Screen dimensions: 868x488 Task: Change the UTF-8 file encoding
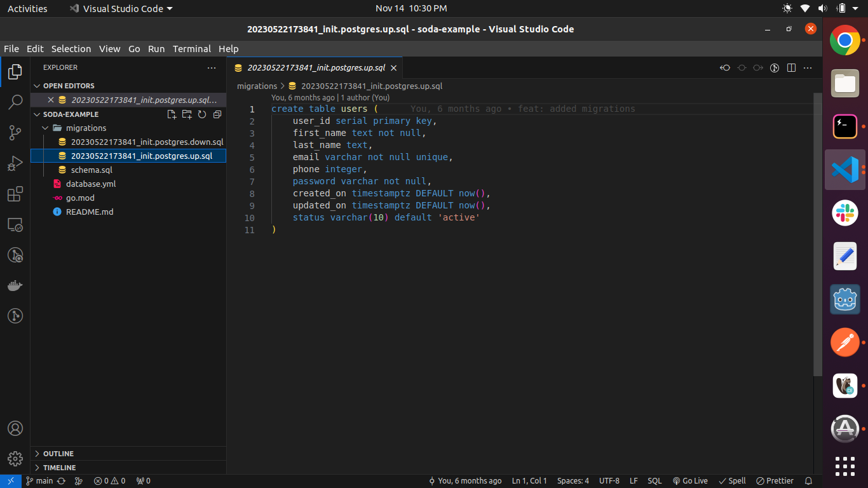[x=609, y=481]
